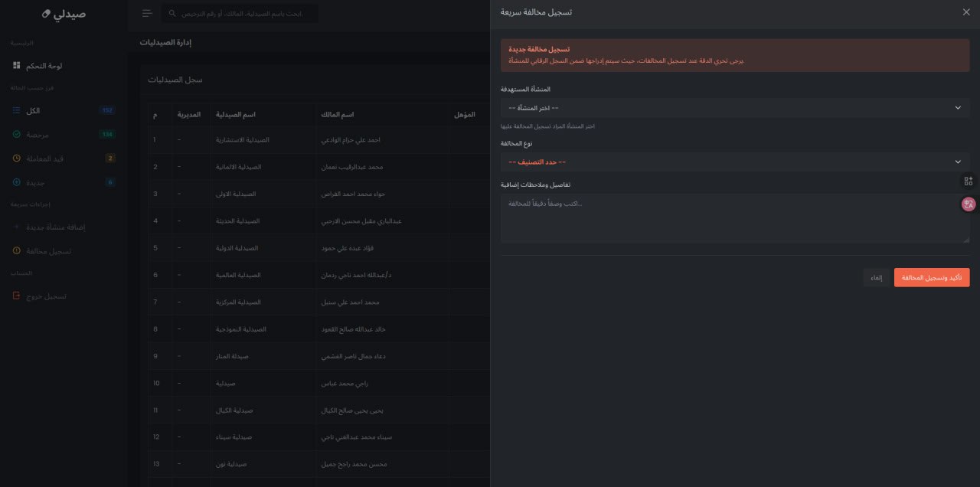Click the green check icon for مرخصة
980x487 pixels.
coord(16,135)
